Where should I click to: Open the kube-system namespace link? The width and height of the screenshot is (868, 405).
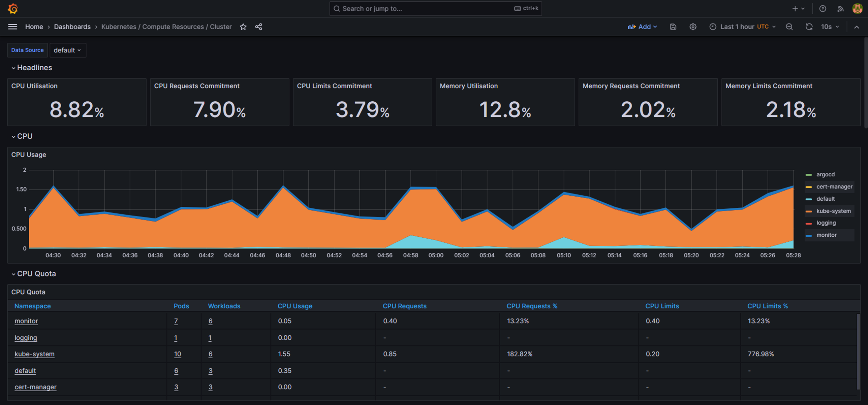34,354
